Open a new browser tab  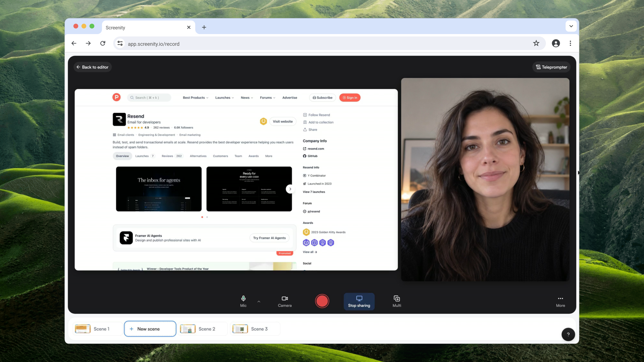pos(204,27)
